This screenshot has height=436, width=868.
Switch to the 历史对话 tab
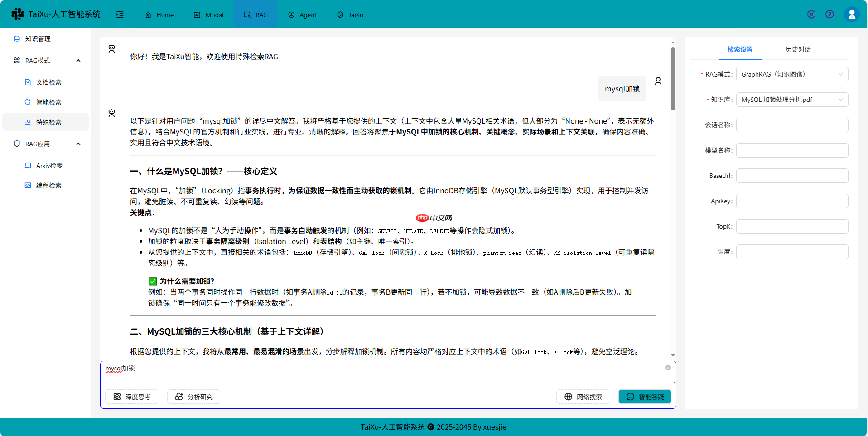[798, 49]
